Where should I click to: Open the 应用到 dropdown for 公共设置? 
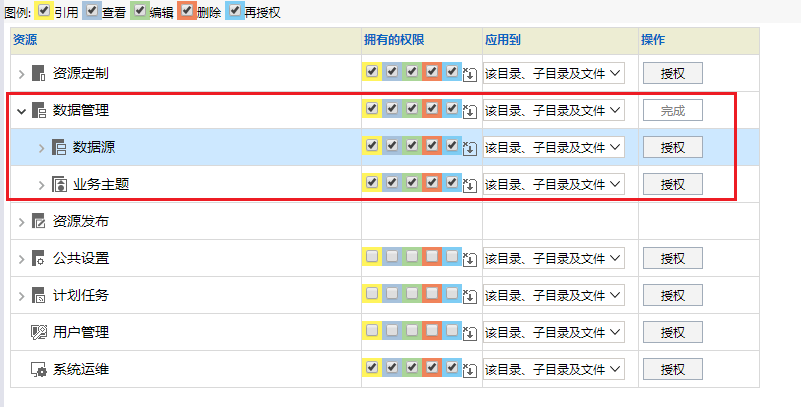(x=554, y=258)
